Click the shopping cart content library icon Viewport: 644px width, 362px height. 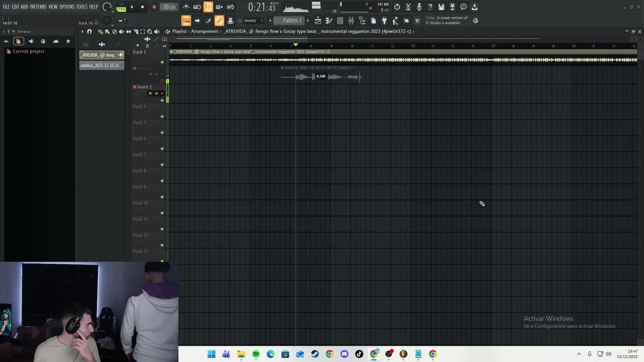click(x=417, y=21)
